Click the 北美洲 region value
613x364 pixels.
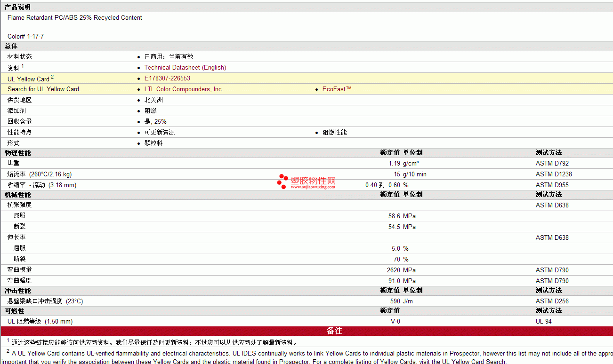coord(153,100)
